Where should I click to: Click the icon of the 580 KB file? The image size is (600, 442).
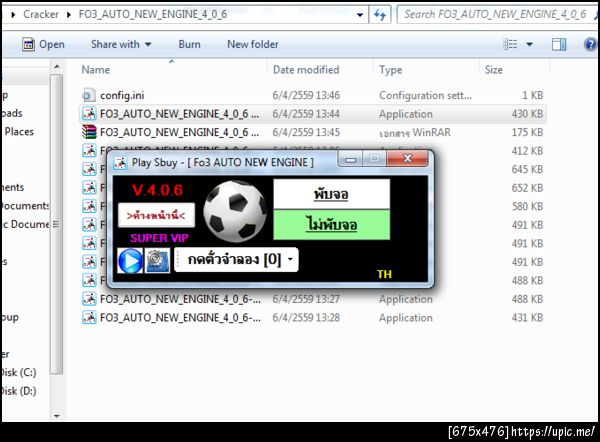click(x=89, y=206)
